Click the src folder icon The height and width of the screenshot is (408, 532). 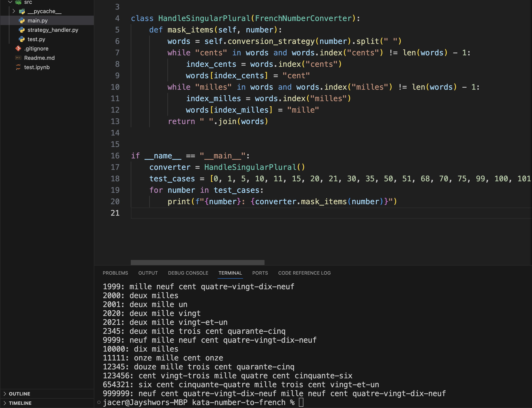point(18,2)
